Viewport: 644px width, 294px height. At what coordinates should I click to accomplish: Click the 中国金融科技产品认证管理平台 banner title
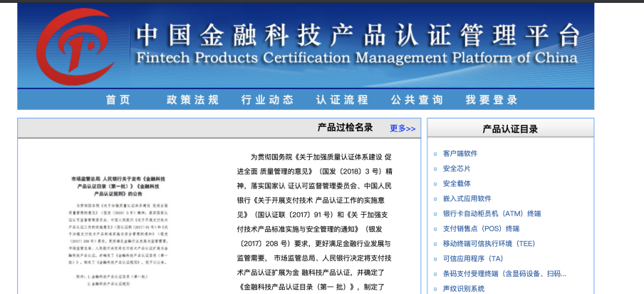(x=358, y=36)
